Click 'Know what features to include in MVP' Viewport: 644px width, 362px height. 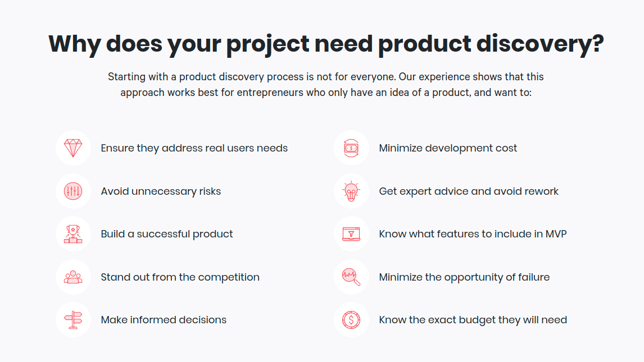[473, 234]
